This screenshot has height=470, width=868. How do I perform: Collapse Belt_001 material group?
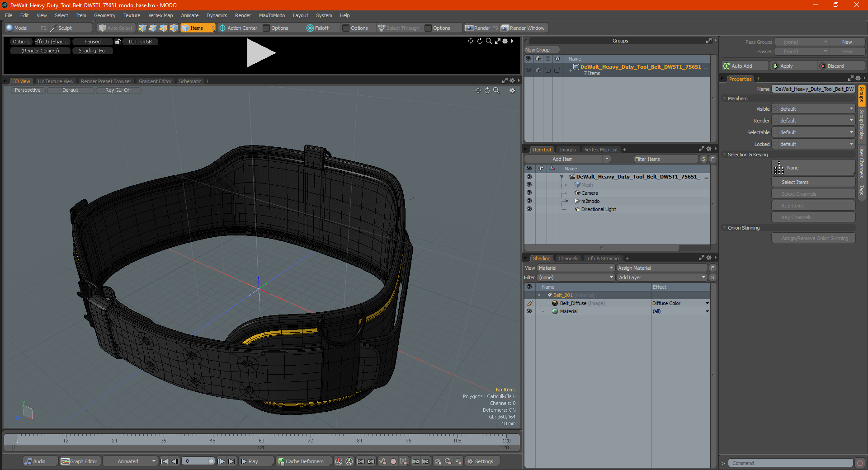point(539,295)
